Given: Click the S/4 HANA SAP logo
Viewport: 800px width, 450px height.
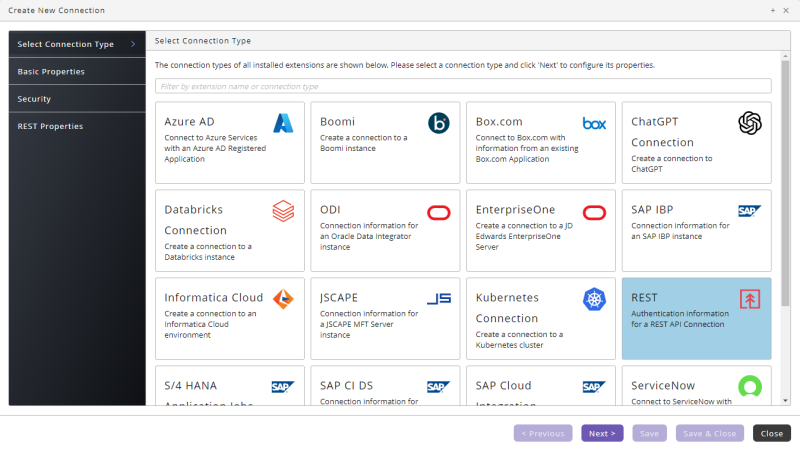Looking at the screenshot, I should 283,387.
